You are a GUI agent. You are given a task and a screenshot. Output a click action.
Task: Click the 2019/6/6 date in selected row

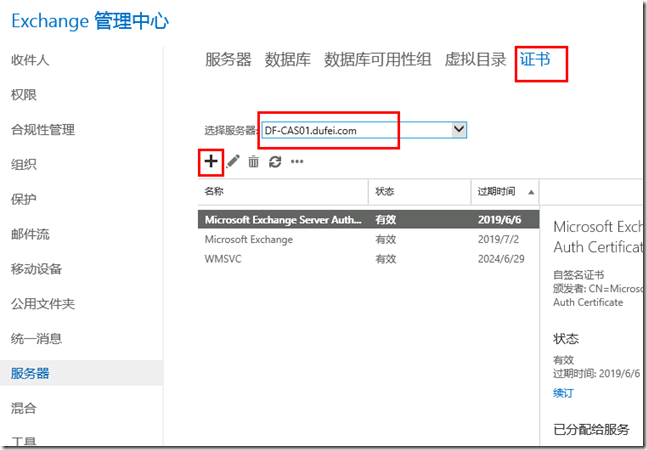(x=500, y=219)
